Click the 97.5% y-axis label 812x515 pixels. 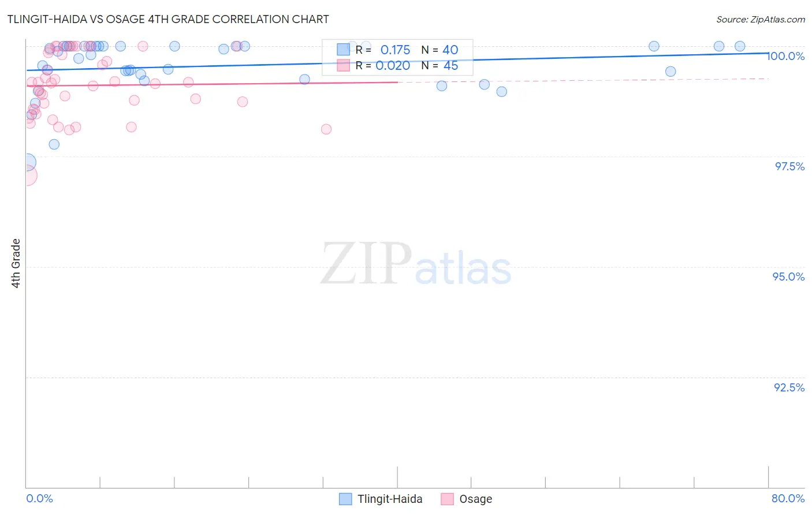pyautogui.click(x=789, y=166)
